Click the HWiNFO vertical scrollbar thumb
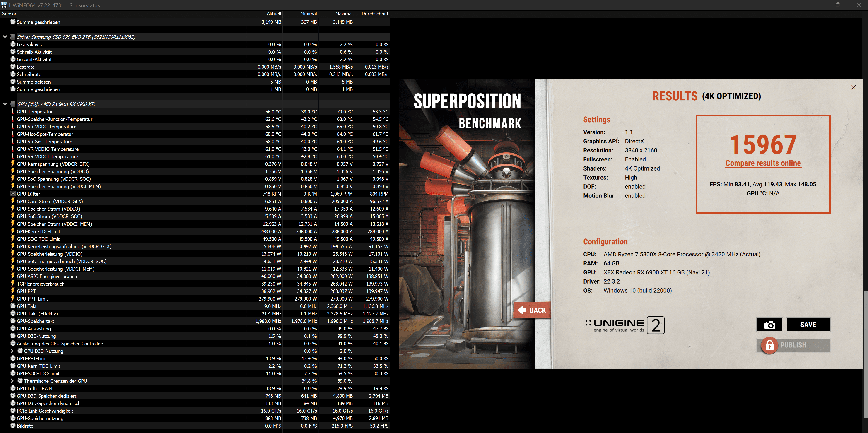 click(866, 354)
